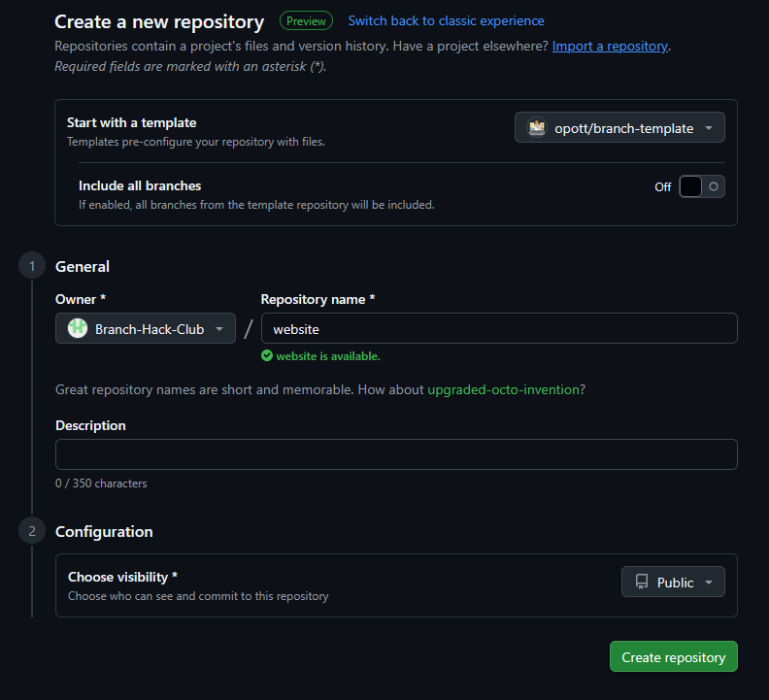Click the repository icon in the visibility button
The height and width of the screenshot is (700, 769).
[x=642, y=582]
